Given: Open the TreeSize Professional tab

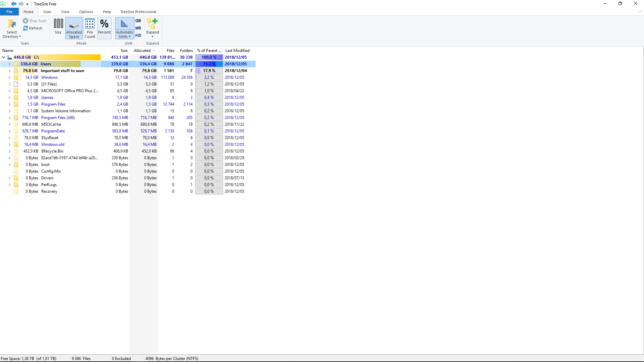Looking at the screenshot, I should [139, 12].
